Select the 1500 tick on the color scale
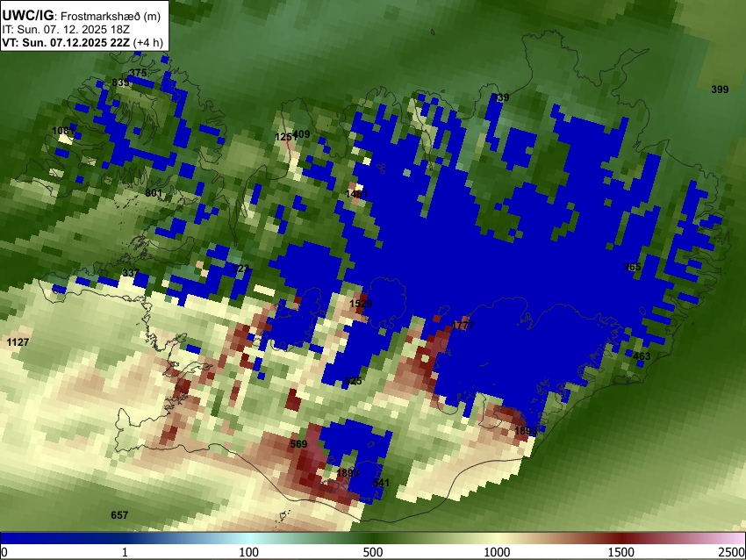Image resolution: width=746 pixels, height=560 pixels. pos(621,552)
